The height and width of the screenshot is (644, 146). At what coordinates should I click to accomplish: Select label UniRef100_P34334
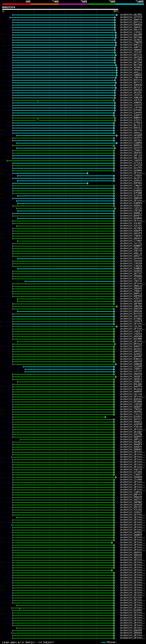(131, 427)
